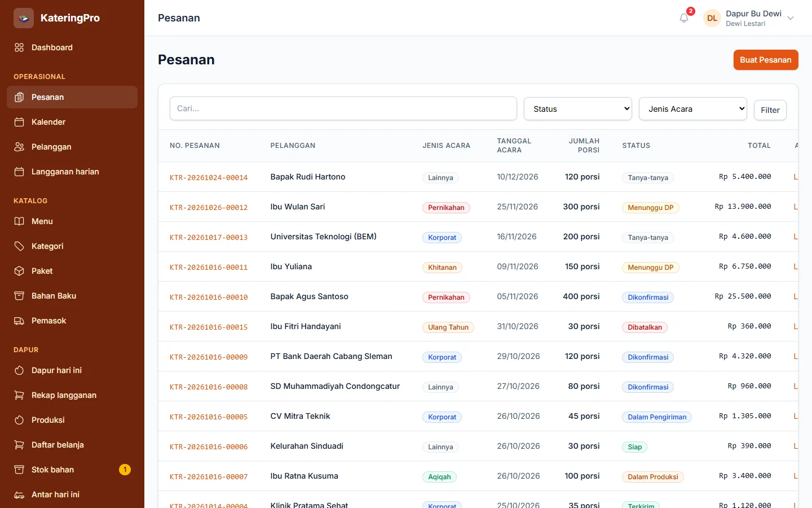This screenshot has height=508, width=812.
Task: Click the Bahan Baku archive icon
Action: tap(19, 296)
